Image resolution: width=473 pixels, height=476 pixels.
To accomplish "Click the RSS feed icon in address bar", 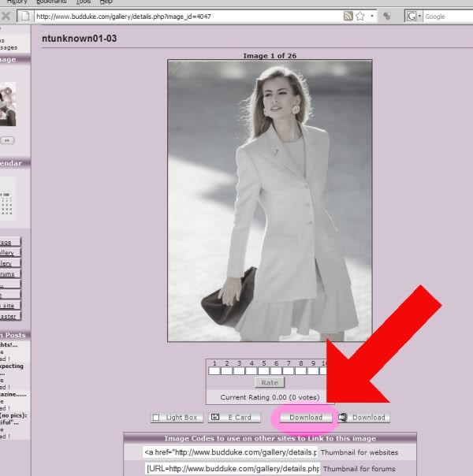I will tap(348, 16).
